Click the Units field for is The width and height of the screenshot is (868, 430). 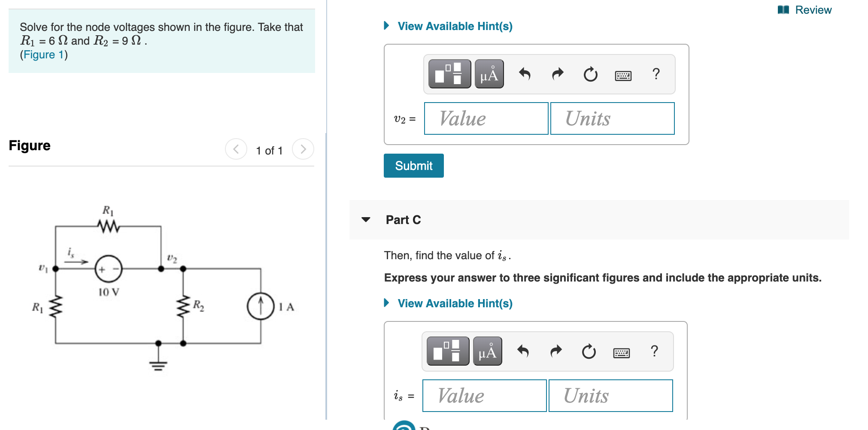tap(611, 395)
